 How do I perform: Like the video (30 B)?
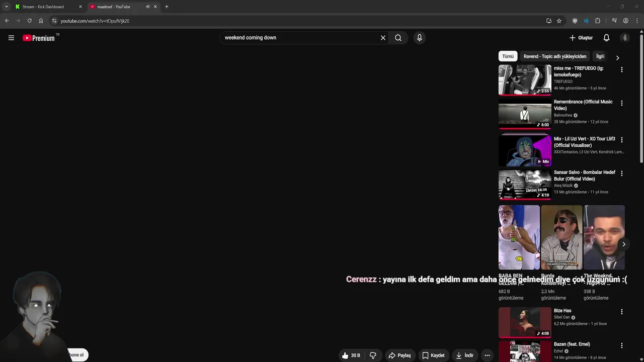pyautogui.click(x=351, y=355)
